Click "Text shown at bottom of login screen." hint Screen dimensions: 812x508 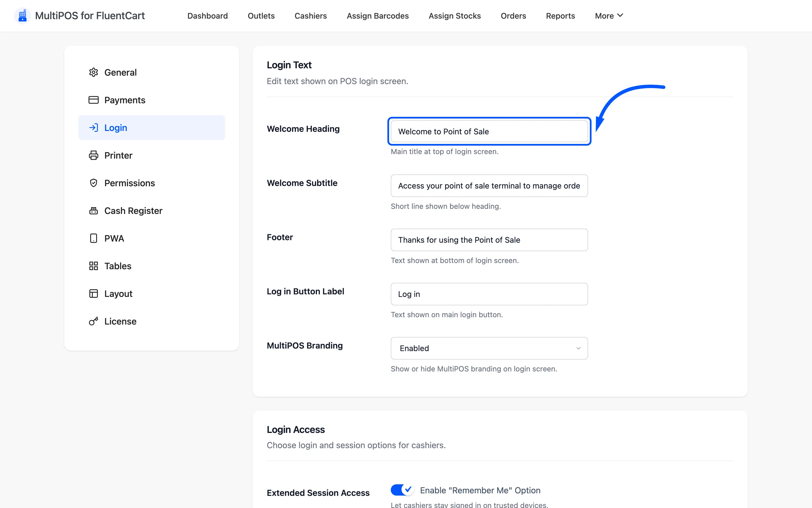click(x=455, y=260)
